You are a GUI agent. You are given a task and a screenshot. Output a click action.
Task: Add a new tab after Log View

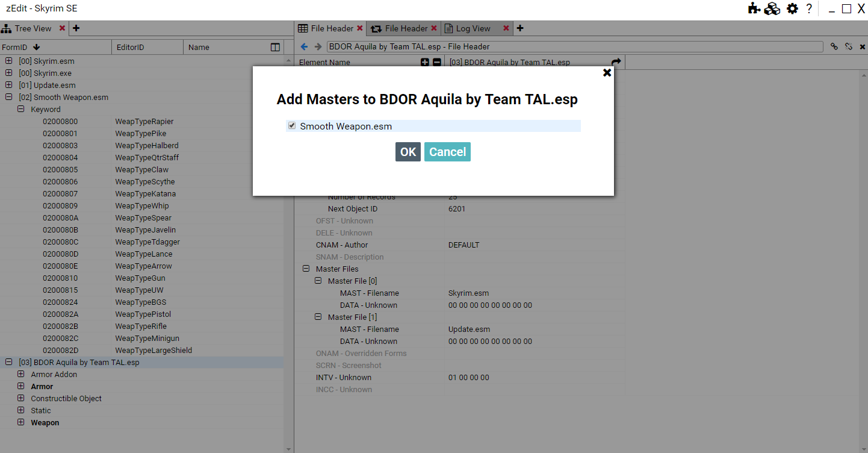[520, 28]
